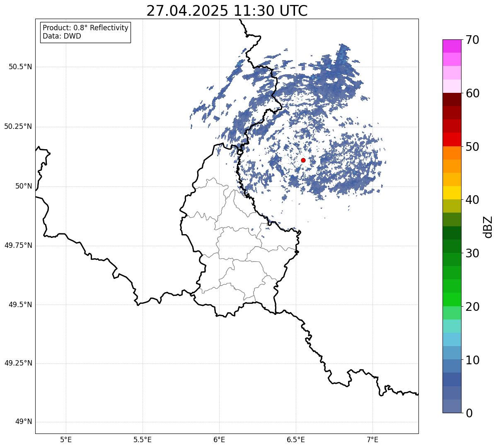Click the light cyan colorbar swatch near 13
Viewport: 498px width, 448px height.
point(452,339)
